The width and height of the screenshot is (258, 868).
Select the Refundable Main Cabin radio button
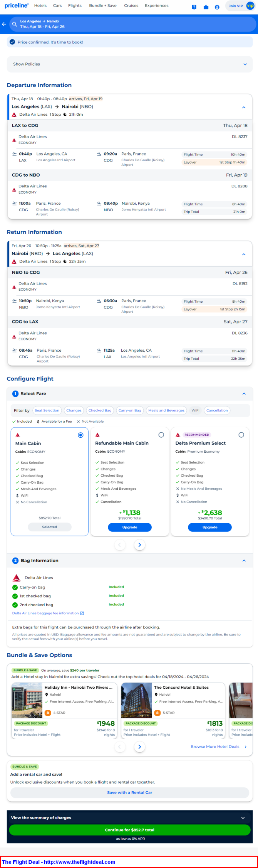161,435
